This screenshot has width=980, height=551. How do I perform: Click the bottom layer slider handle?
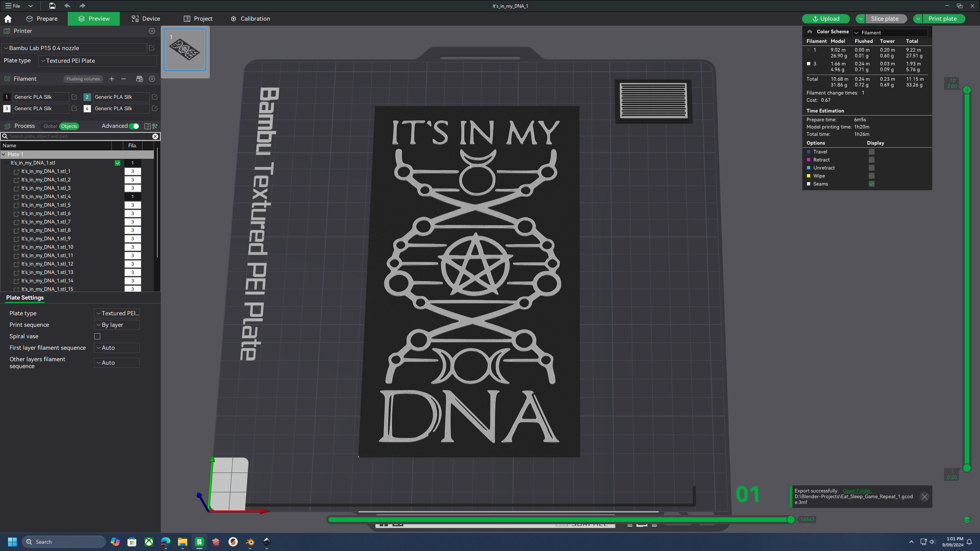click(967, 468)
